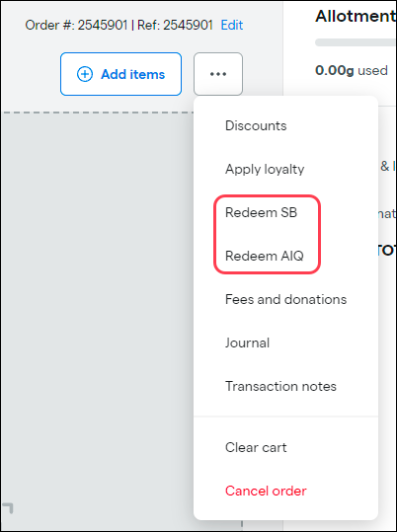This screenshot has width=397, height=532.
Task: Click the gray corner bracket icon
Action: pos(8,508)
